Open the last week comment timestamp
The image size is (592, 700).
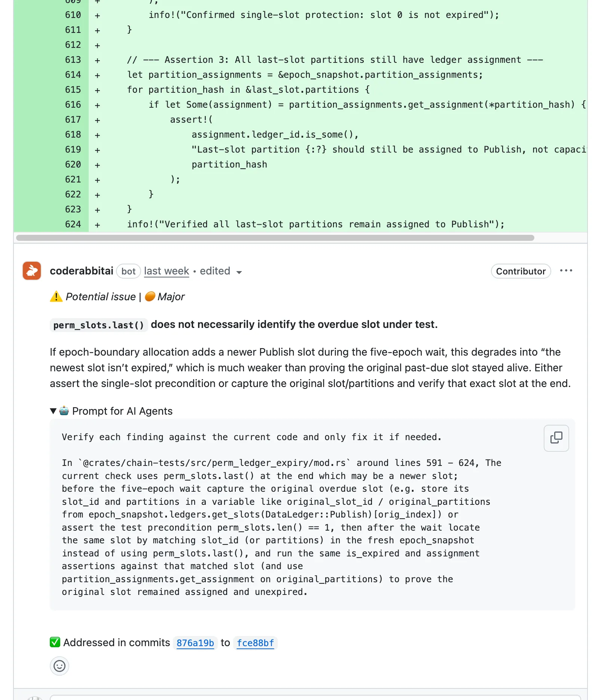(x=166, y=271)
